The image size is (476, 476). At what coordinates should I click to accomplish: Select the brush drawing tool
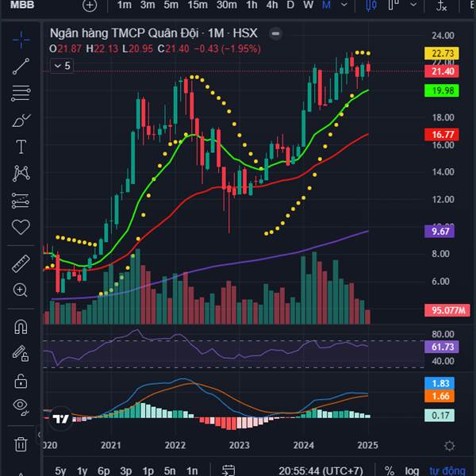[21, 121]
